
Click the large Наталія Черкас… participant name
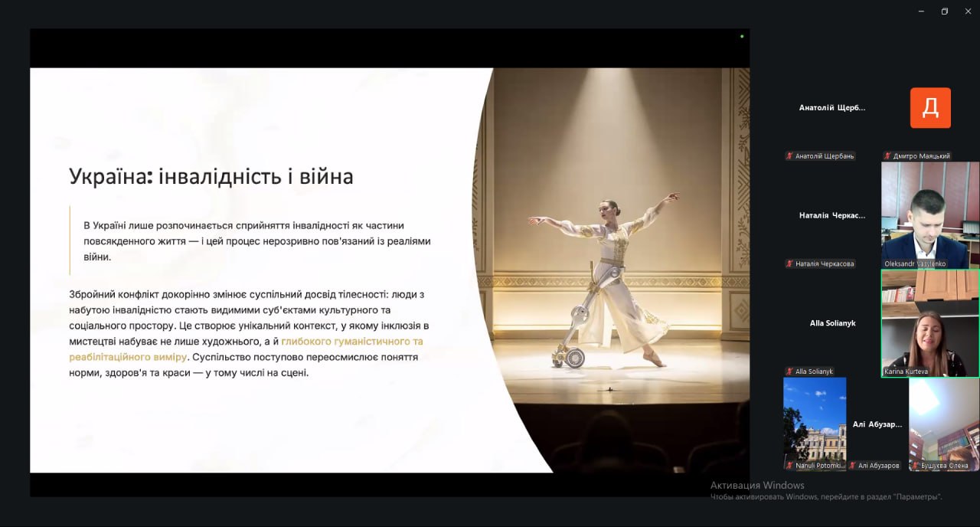[832, 216]
